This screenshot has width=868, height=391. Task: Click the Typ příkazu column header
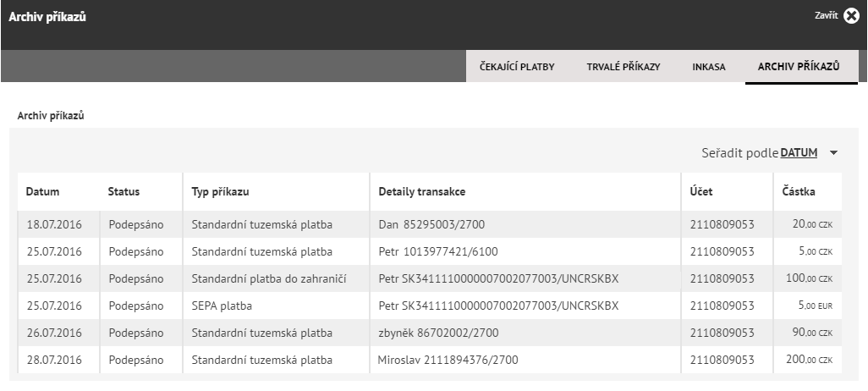click(x=220, y=191)
